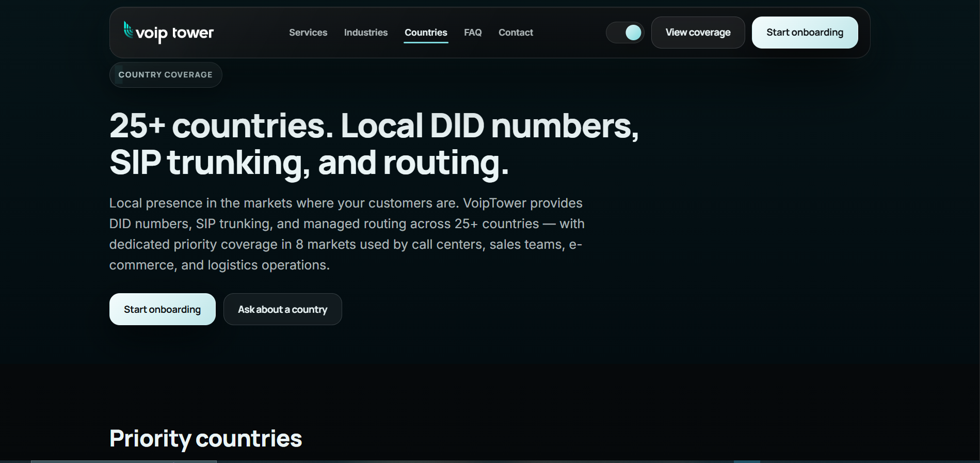Open the FAQ page link

point(473,33)
